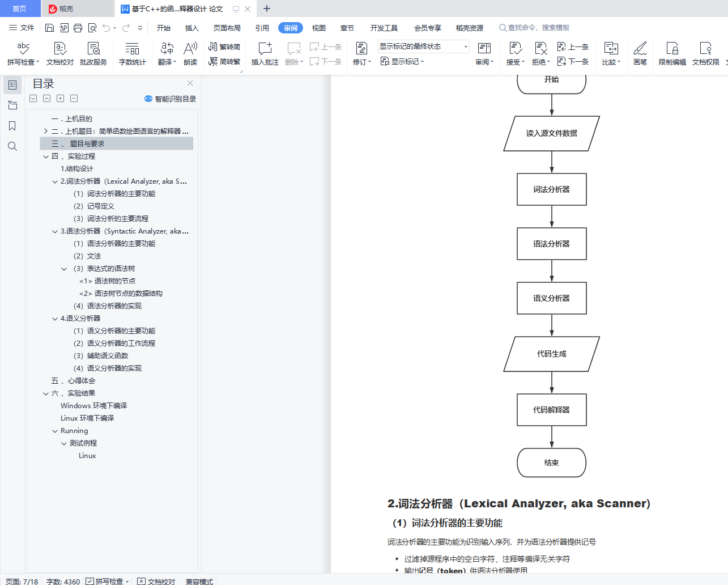The width and height of the screenshot is (728, 585).
Task: Toggle track changes (修订)
Action: click(x=361, y=54)
